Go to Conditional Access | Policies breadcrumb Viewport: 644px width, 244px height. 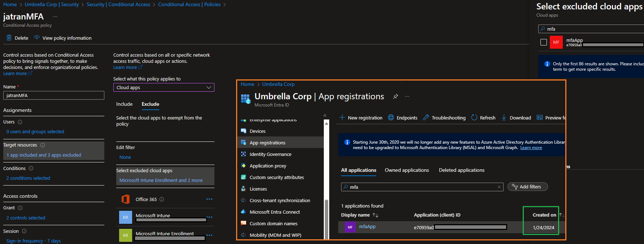click(x=189, y=4)
